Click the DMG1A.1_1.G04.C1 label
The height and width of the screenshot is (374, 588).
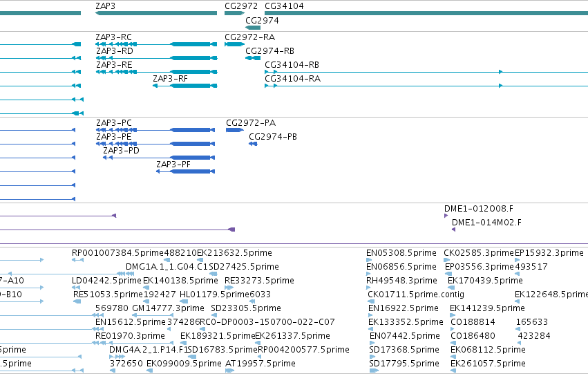167,267
